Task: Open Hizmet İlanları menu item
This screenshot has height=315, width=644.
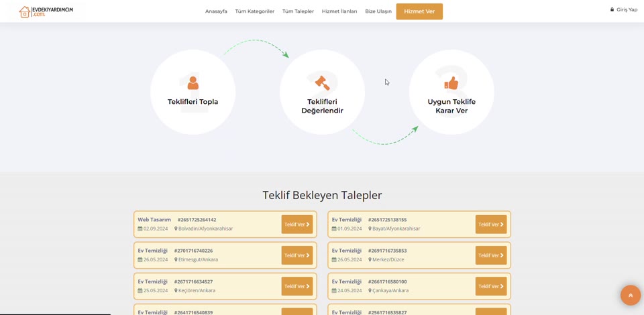Action: pyautogui.click(x=339, y=11)
